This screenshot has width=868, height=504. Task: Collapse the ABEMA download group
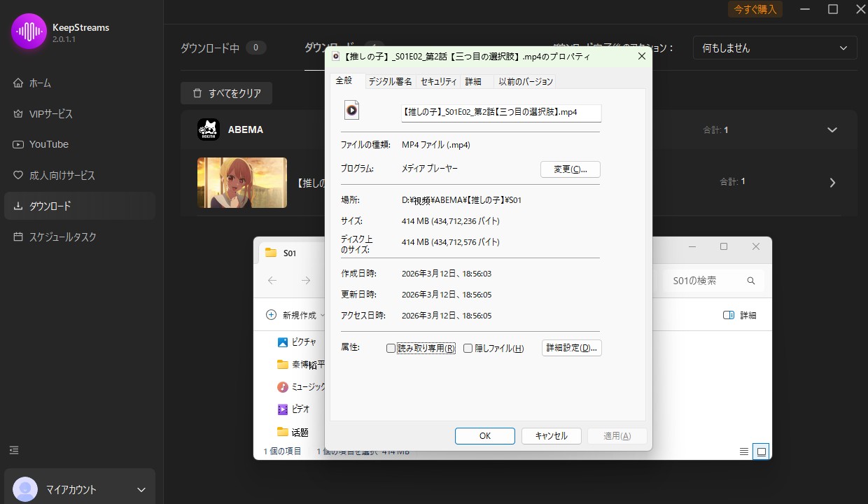(x=832, y=129)
